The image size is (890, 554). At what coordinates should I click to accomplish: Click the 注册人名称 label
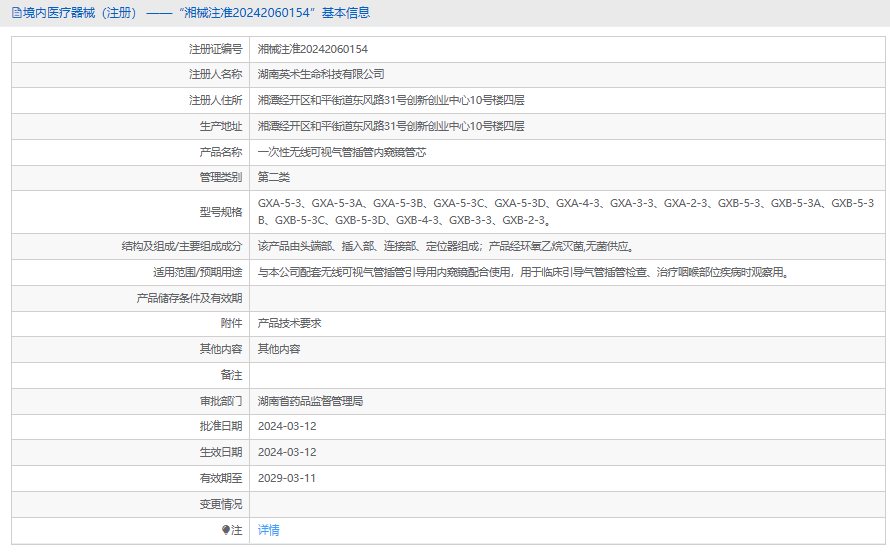pyautogui.click(x=216, y=74)
